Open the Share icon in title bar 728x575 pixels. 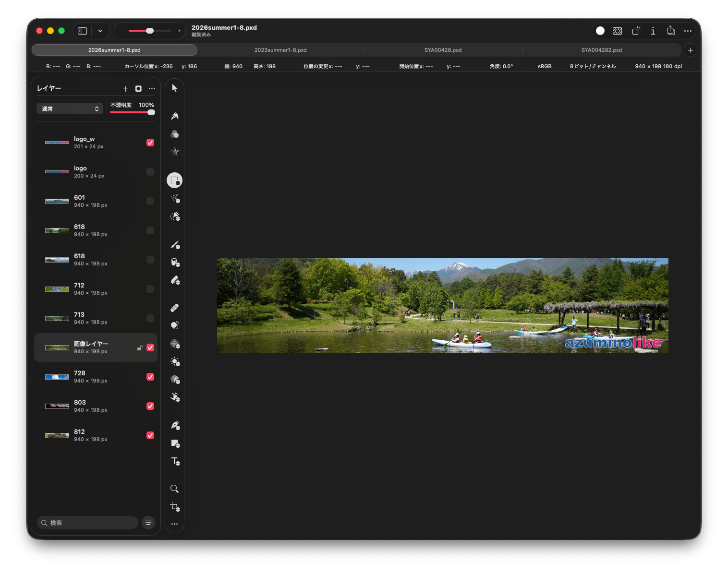pyautogui.click(x=671, y=31)
